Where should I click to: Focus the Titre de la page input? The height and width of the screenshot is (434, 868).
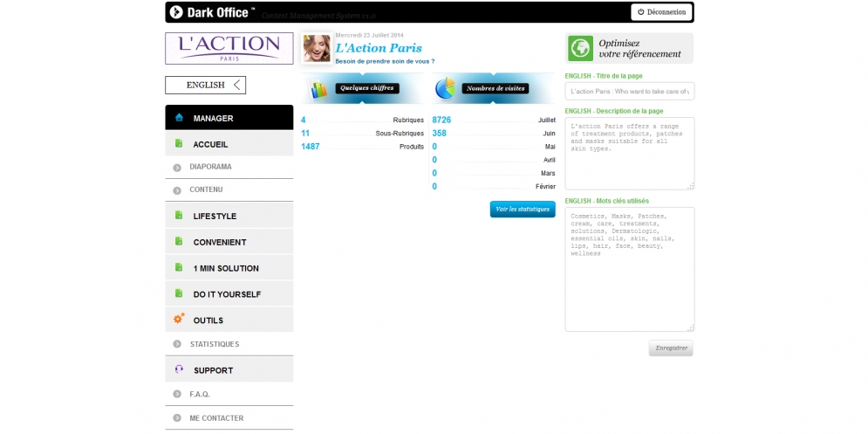630,91
